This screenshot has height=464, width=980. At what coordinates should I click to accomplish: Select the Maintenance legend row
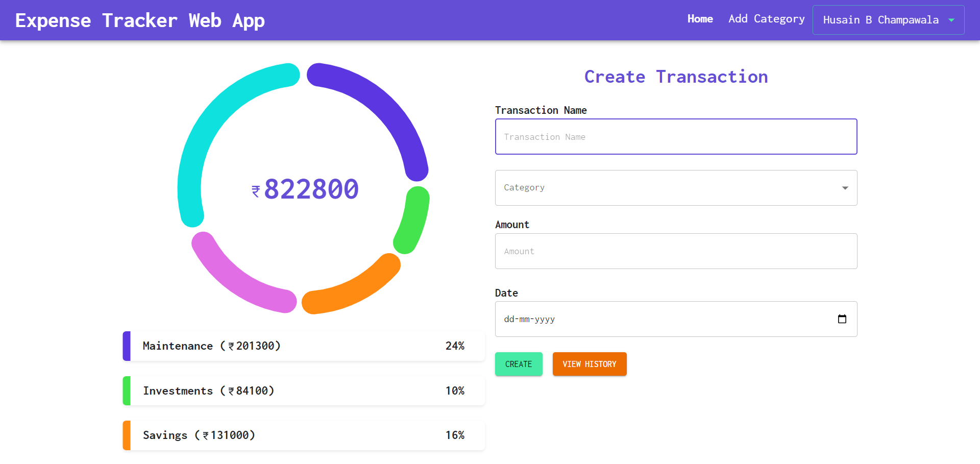pos(303,346)
